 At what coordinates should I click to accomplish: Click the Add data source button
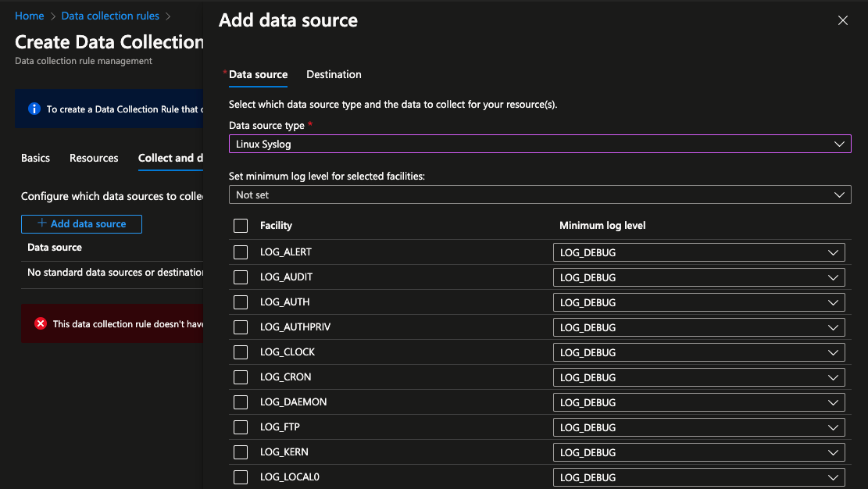click(x=81, y=224)
